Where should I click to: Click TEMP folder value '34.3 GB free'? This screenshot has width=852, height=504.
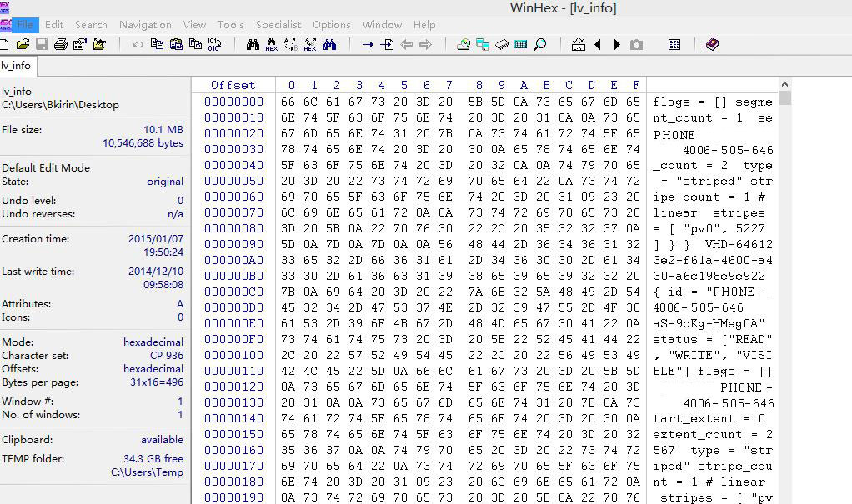(x=153, y=459)
